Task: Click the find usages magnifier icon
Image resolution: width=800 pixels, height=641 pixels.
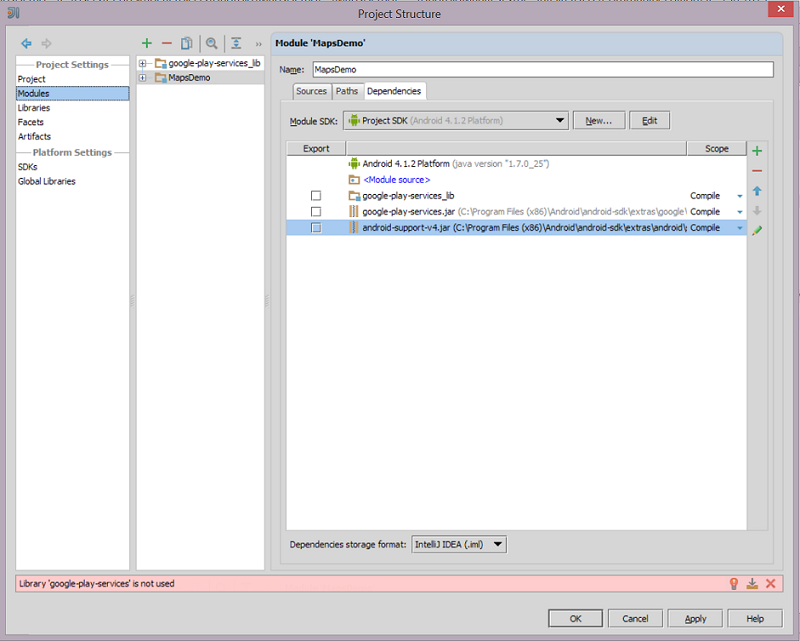Action: tap(212, 43)
